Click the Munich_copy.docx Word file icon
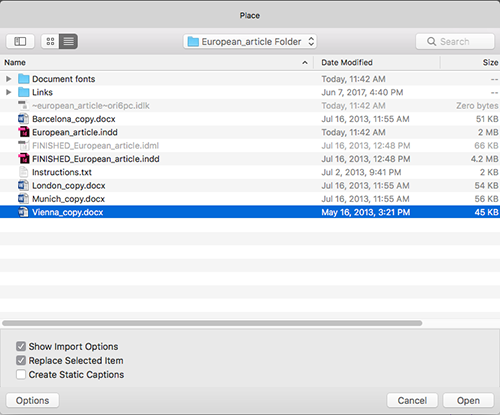The height and width of the screenshot is (415, 500). click(x=23, y=199)
